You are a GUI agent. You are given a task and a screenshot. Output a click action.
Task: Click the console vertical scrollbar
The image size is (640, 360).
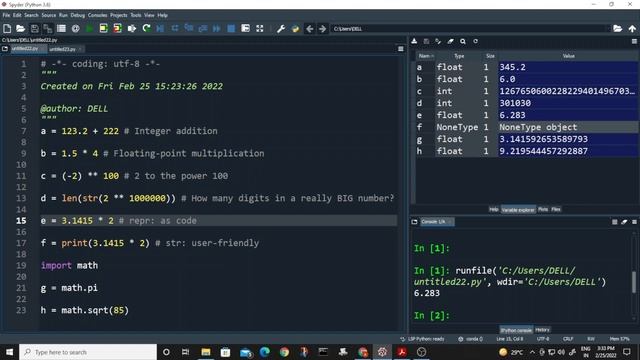pyautogui.click(x=634, y=282)
